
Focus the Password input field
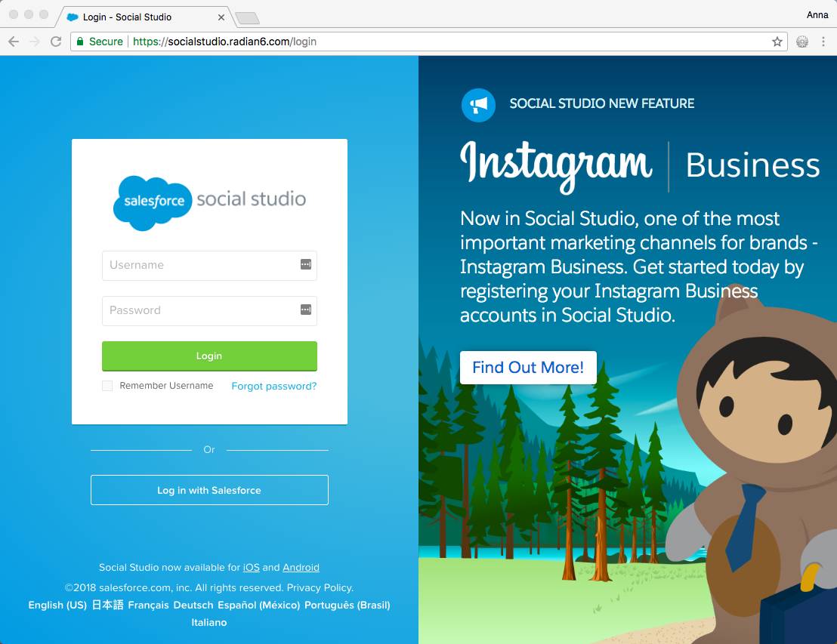pos(209,310)
